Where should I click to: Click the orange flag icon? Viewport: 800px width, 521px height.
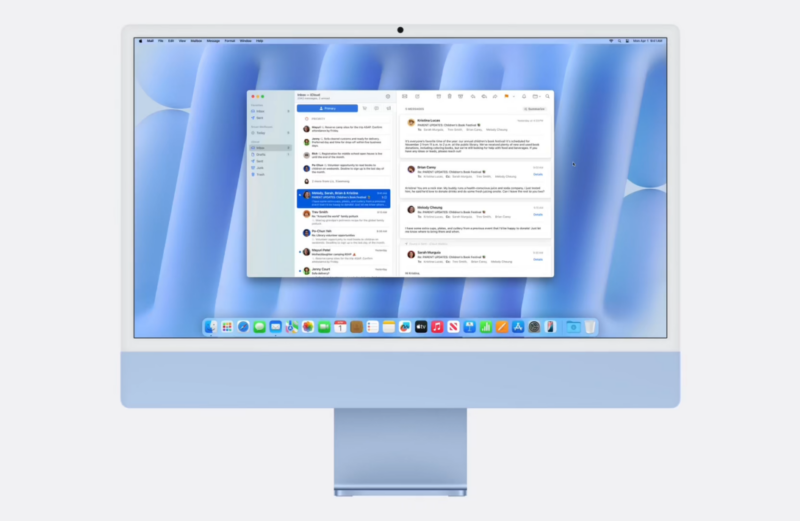[507, 96]
